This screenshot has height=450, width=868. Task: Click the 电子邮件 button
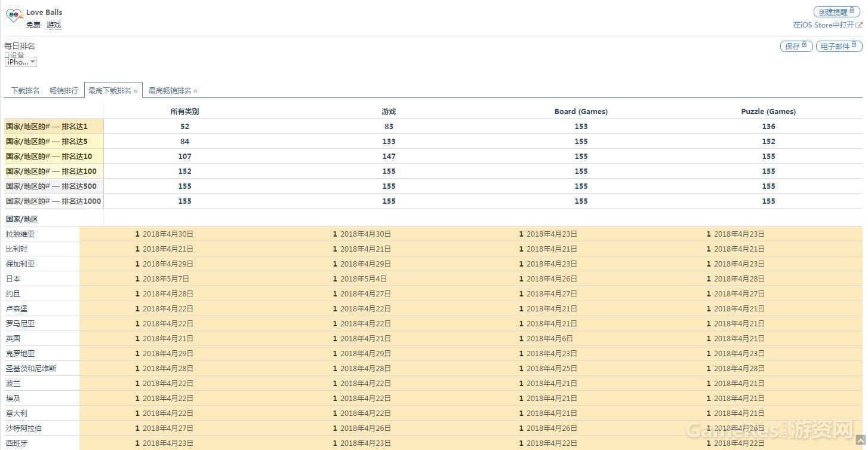click(x=839, y=47)
